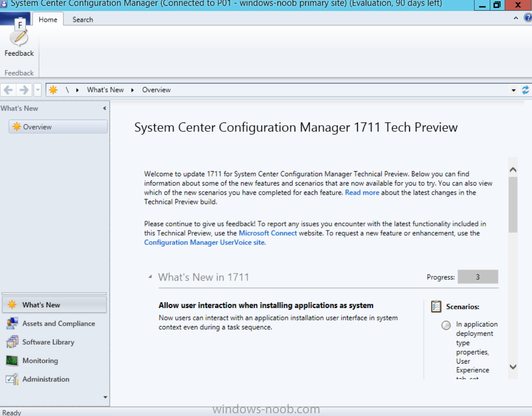Click the Progress indicator showing 3
Viewport: 532px width, 416px height.
coord(478,277)
